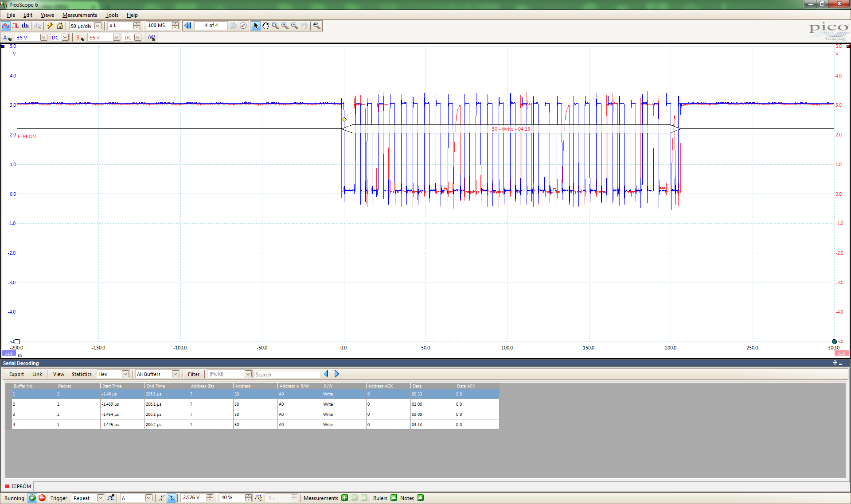This screenshot has height=504, width=851.
Task: Open Channel B options button
Action: [80, 38]
